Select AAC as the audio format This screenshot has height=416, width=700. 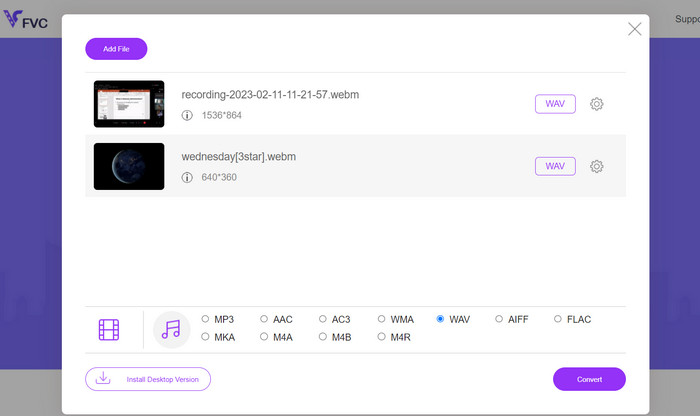point(264,320)
